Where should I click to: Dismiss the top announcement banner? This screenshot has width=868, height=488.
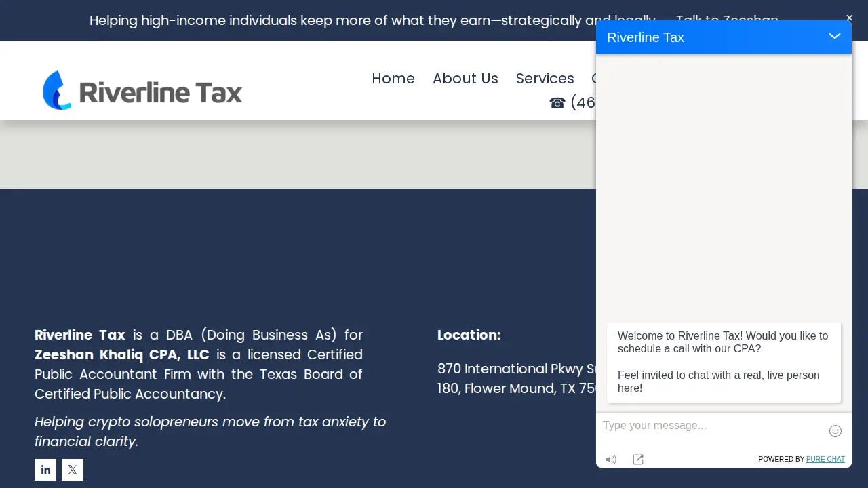(x=849, y=18)
